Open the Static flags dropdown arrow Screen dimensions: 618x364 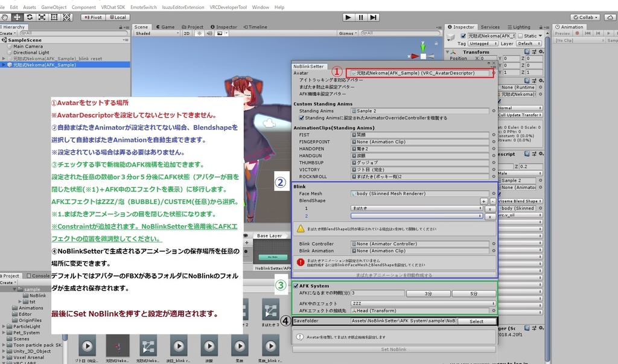coord(540,36)
